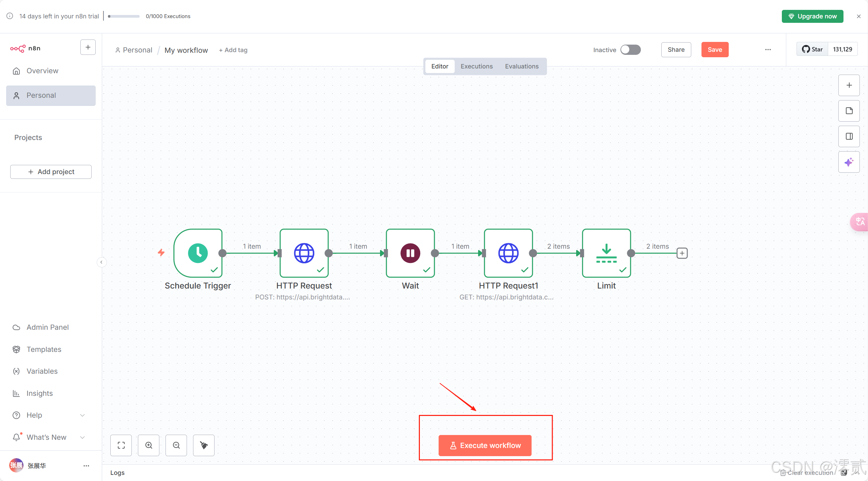
Task: Switch to the Executions tab
Action: coord(476,66)
